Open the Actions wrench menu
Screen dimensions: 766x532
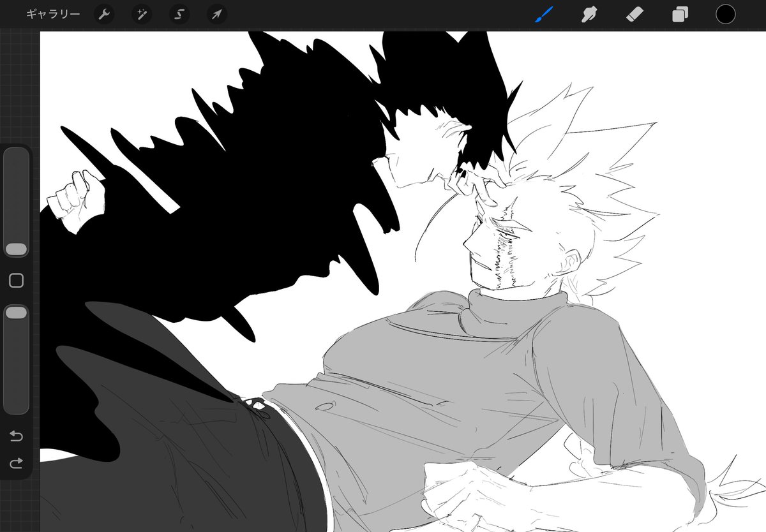104,14
